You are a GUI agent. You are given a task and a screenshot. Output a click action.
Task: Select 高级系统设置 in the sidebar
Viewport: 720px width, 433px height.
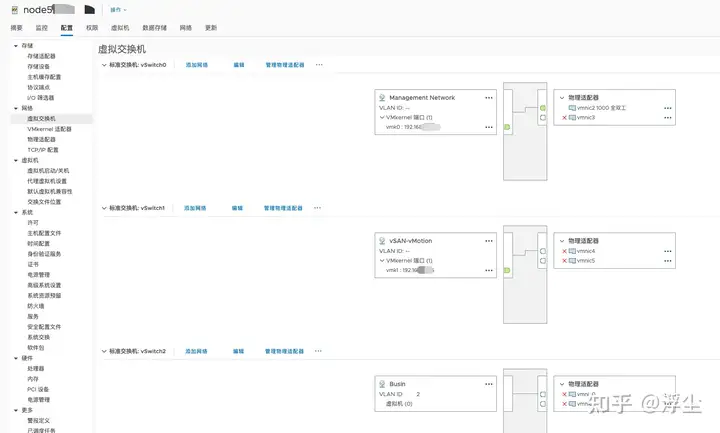(44, 286)
